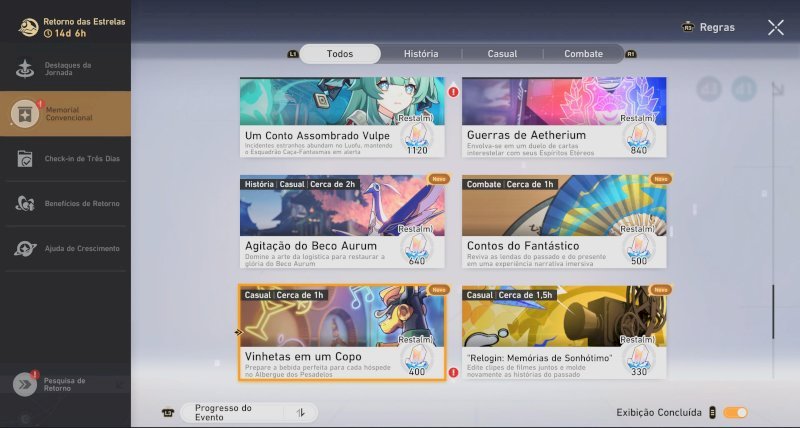Screen dimensions: 800x428
Task: Close the event panel with X
Action: [776, 28]
